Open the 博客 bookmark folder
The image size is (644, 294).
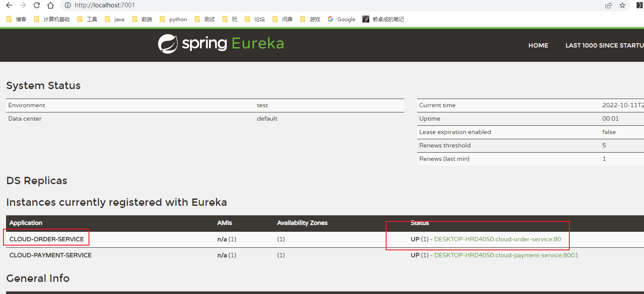pyautogui.click(x=16, y=19)
